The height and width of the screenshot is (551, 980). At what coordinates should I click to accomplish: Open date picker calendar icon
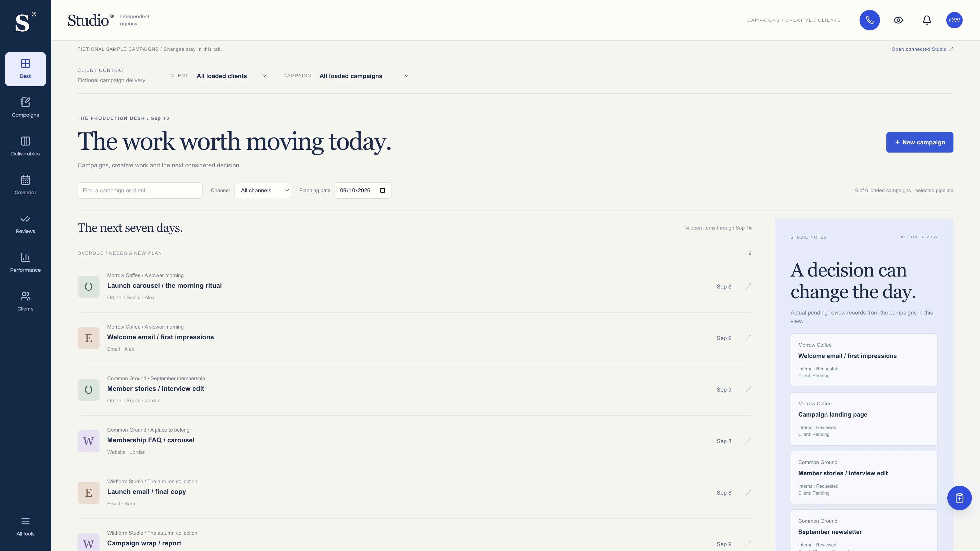click(382, 190)
